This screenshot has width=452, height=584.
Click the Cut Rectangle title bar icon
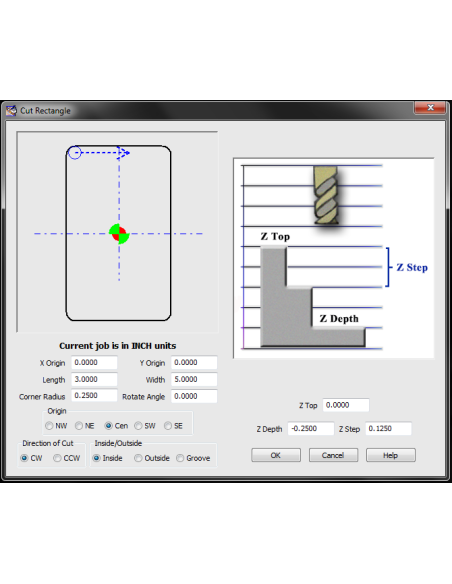click(x=11, y=111)
